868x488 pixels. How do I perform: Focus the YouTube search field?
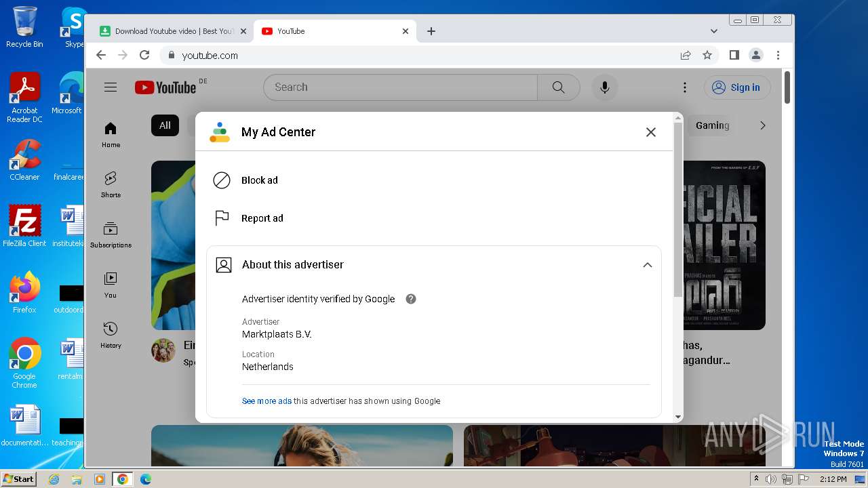[400, 87]
